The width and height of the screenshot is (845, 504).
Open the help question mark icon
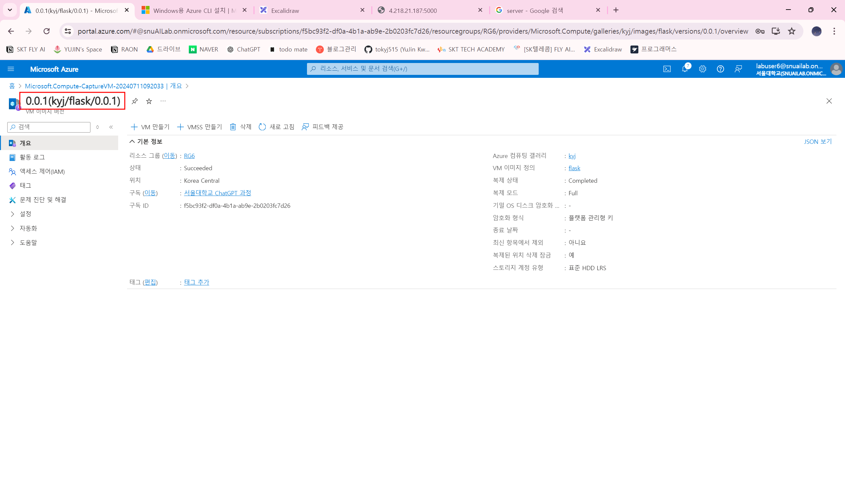click(720, 69)
